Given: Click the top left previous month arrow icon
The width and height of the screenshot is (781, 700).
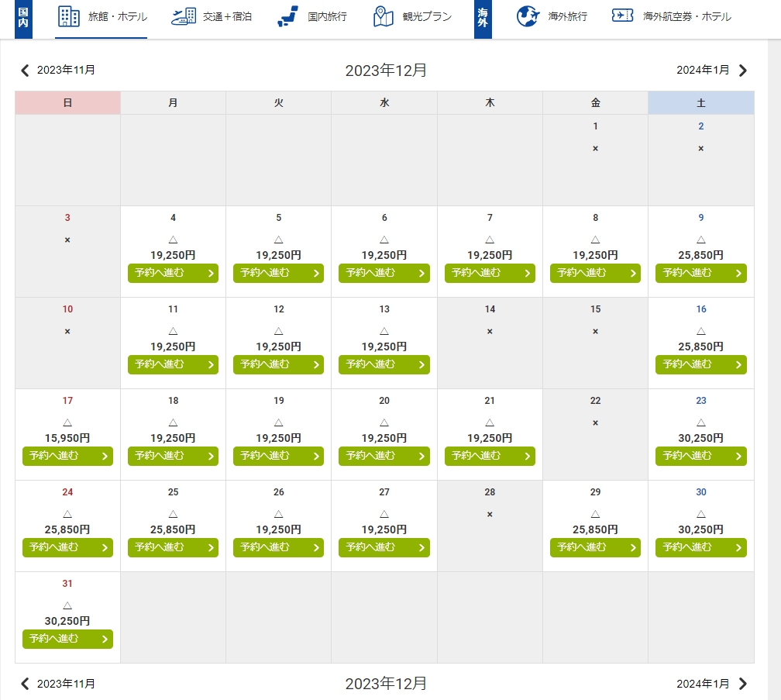Looking at the screenshot, I should (x=25, y=71).
